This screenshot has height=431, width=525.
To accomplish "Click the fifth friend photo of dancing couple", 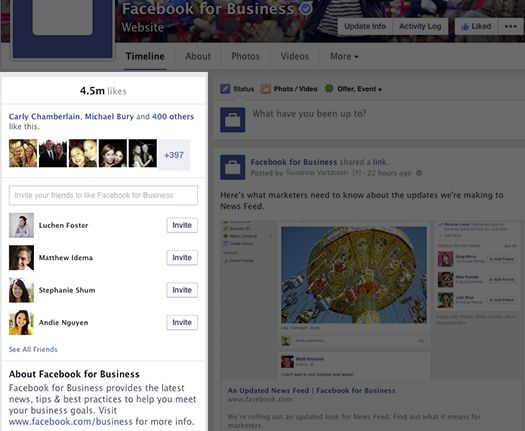I will 143,153.
